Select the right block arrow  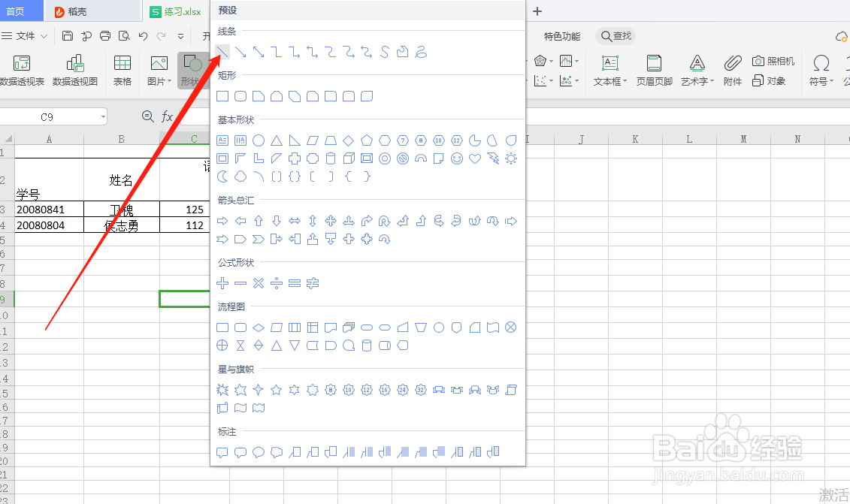tap(222, 221)
